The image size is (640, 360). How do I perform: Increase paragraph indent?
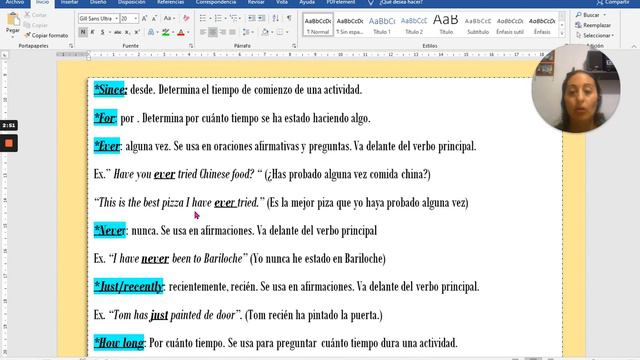tap(262, 18)
